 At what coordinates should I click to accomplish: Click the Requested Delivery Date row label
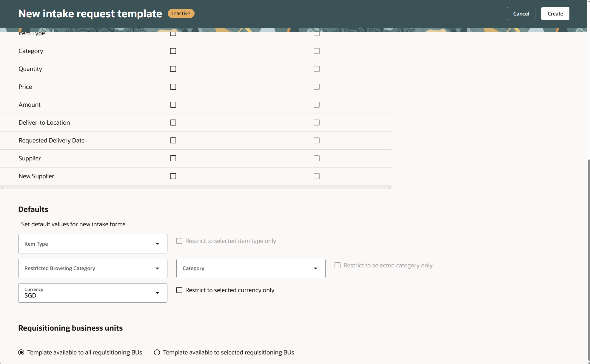[52, 140]
